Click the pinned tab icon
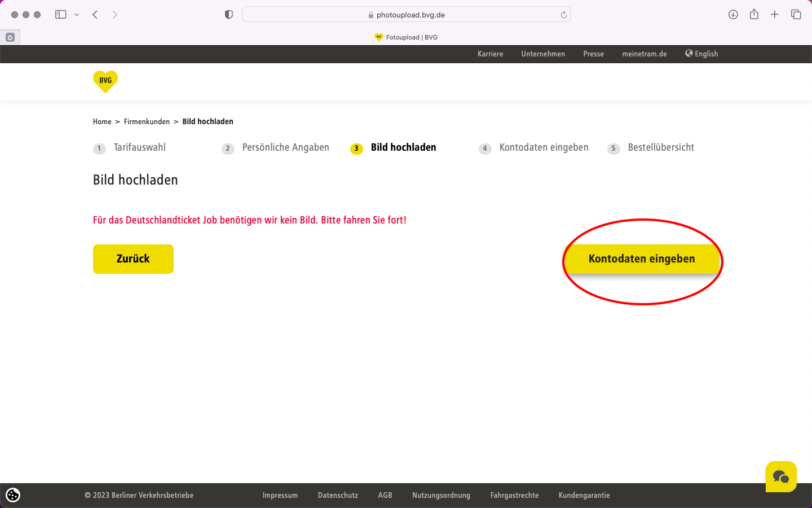 point(10,37)
